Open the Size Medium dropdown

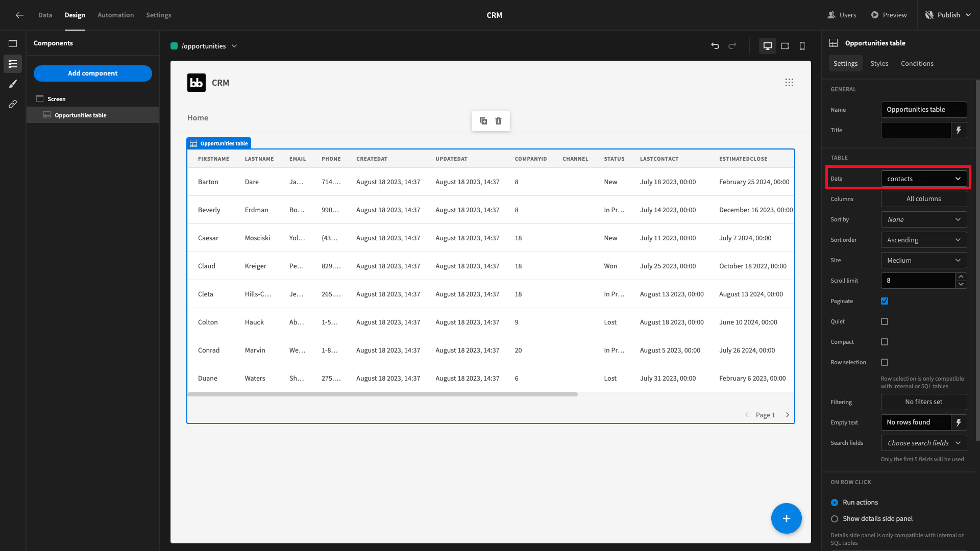pyautogui.click(x=924, y=260)
